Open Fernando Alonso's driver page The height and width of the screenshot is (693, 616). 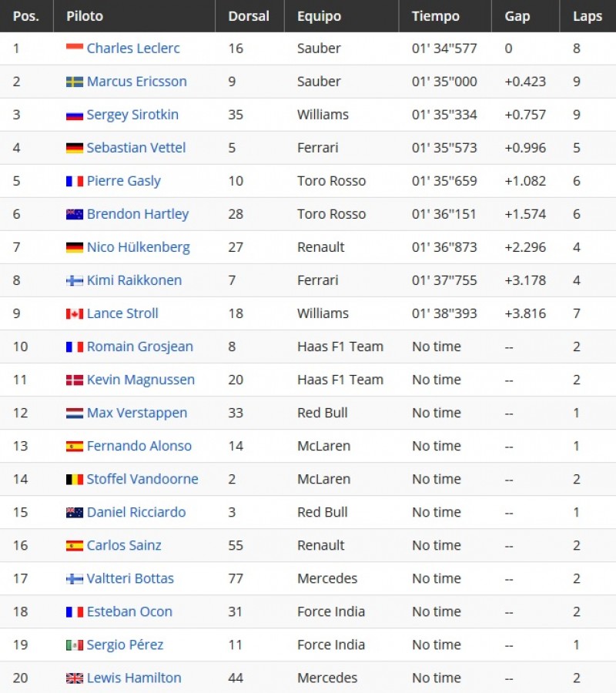(x=139, y=446)
